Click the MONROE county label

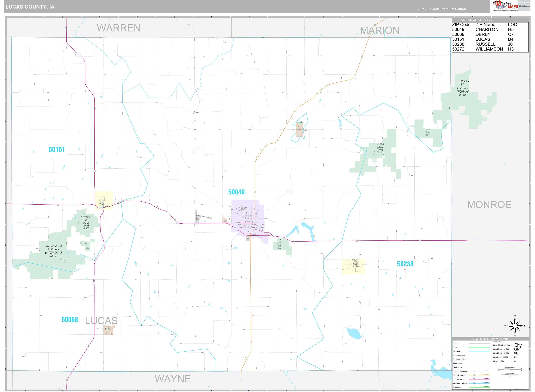point(489,205)
